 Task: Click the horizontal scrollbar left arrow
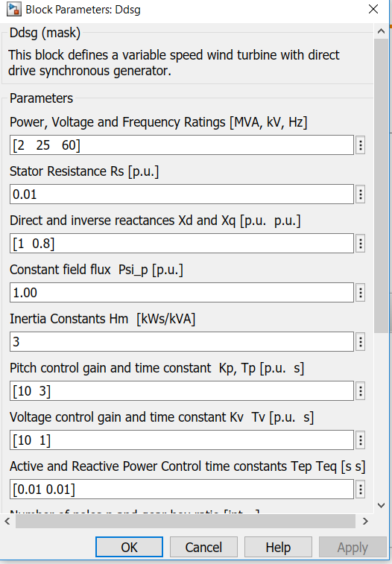pos(7,522)
